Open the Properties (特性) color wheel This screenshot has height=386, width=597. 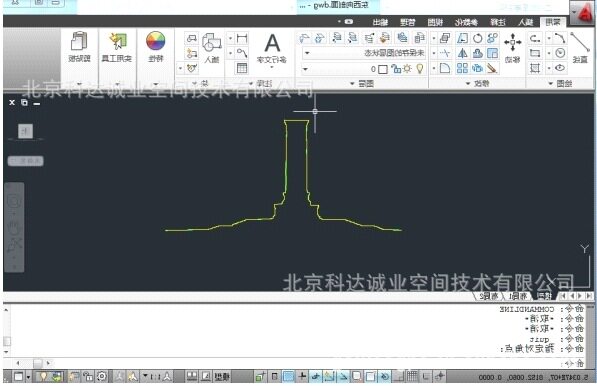(x=155, y=46)
